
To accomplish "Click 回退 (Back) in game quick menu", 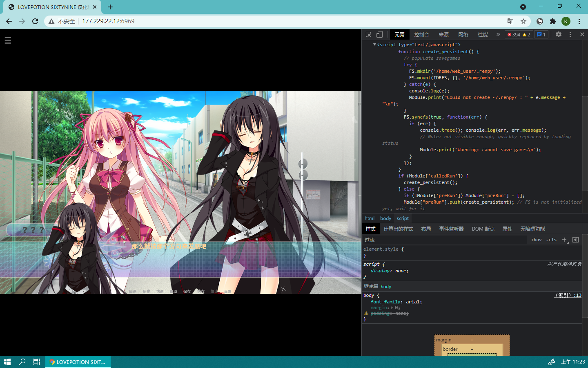I will tap(133, 292).
